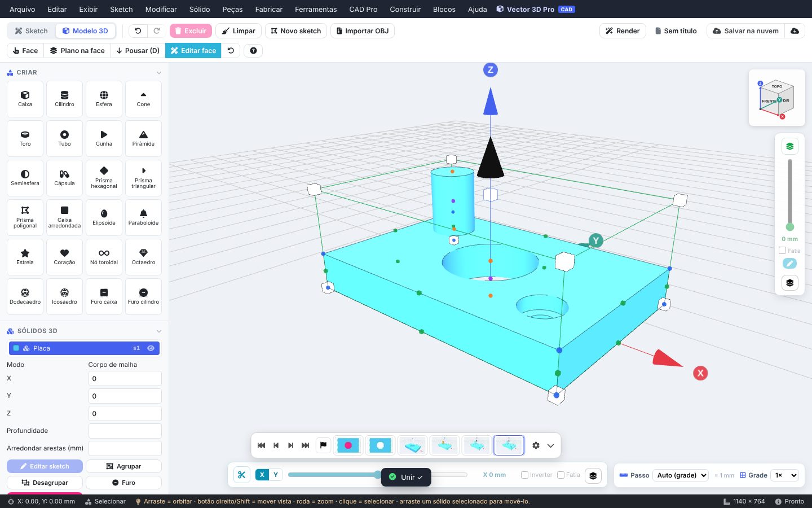812x508 pixels.
Task: Open the Arquivo menu
Action: click(x=23, y=9)
